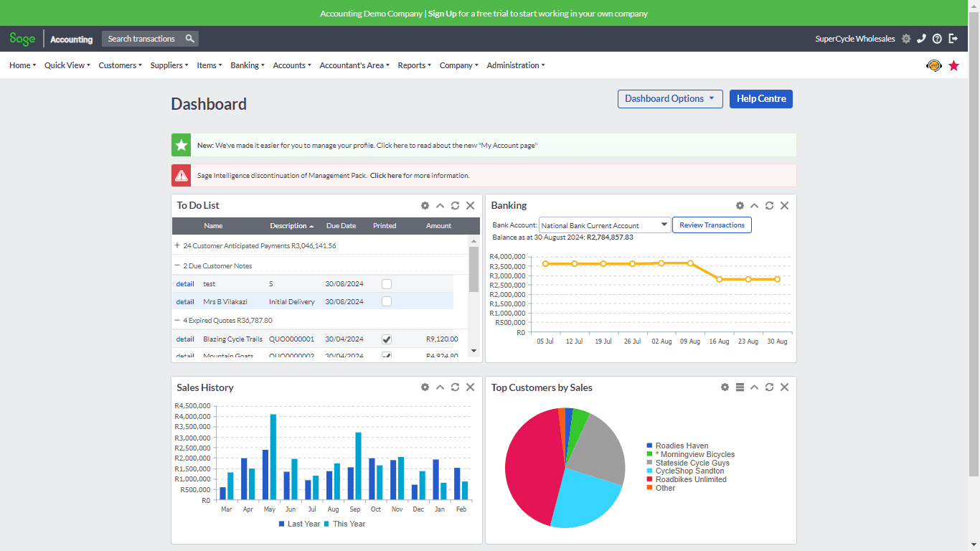The height and width of the screenshot is (551, 980).
Task: Refresh the Top Customers by Sales widget
Action: coord(769,387)
